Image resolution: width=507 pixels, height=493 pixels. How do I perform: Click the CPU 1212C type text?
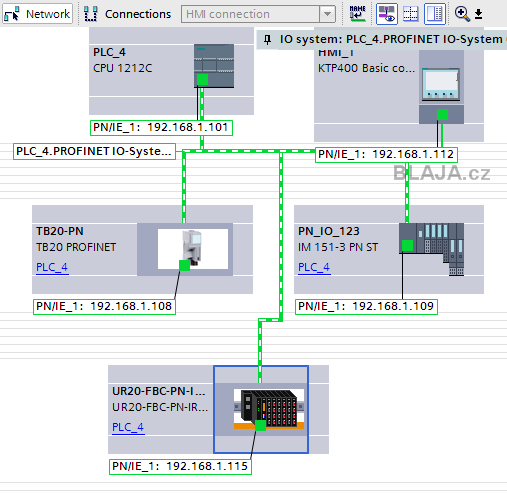click(122, 68)
